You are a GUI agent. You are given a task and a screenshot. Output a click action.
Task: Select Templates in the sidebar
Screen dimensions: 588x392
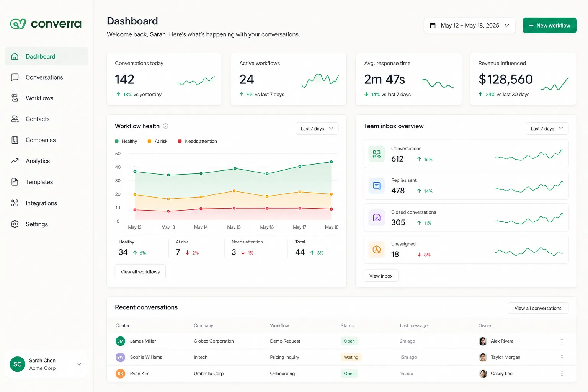pos(46,182)
